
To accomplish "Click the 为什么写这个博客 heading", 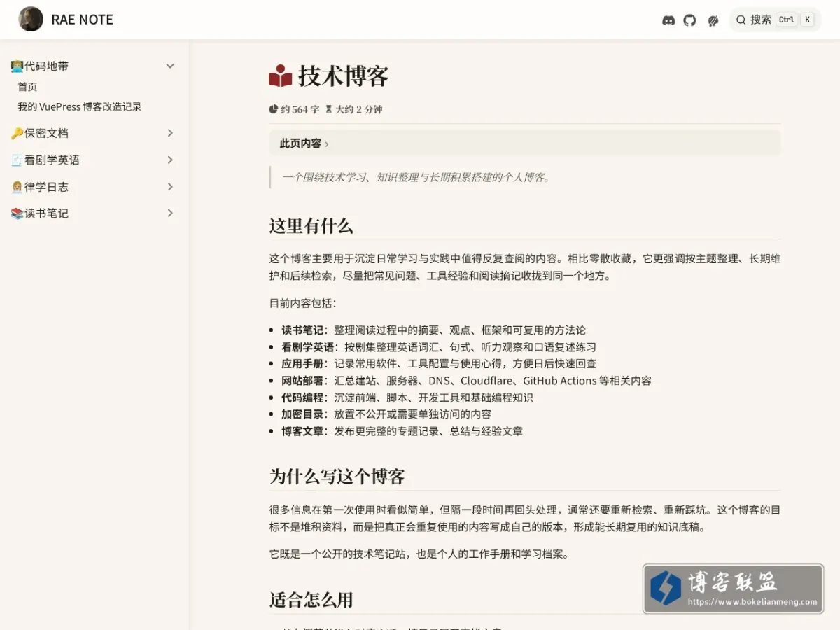I will [x=337, y=477].
